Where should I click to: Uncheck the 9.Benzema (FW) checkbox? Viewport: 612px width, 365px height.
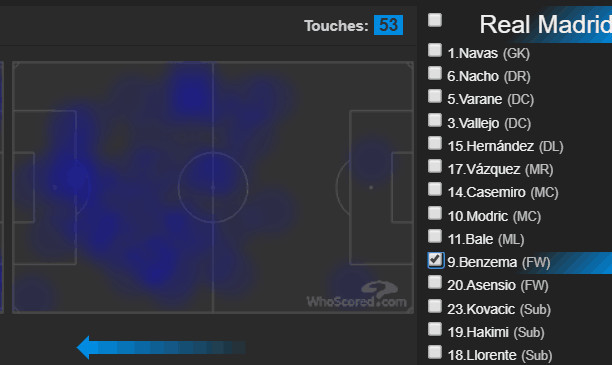436,260
